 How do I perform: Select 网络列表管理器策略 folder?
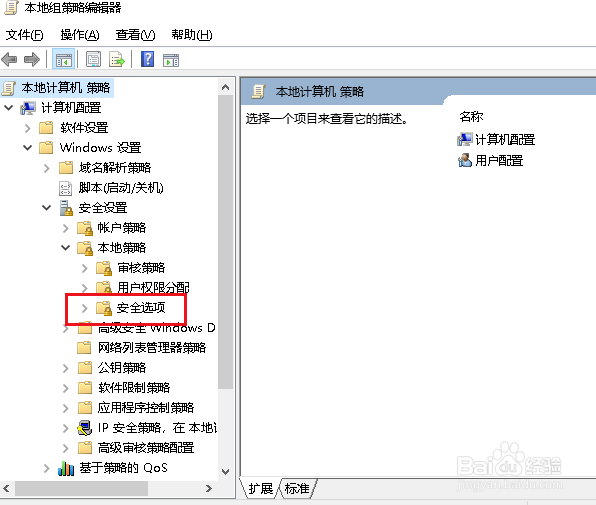click(x=152, y=348)
